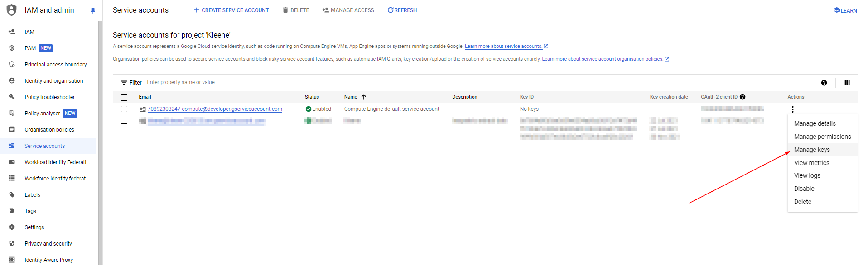Open the 70892303247-compute service account email link
The width and height of the screenshot is (868, 265).
(215, 109)
